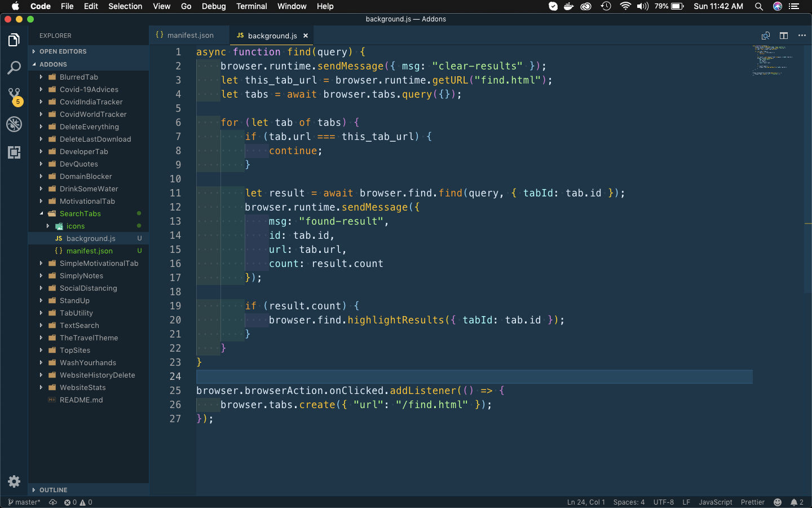Screen dimensions: 812x508
Task: Open the Source Control view with badge 5
Action: [x=14, y=96]
